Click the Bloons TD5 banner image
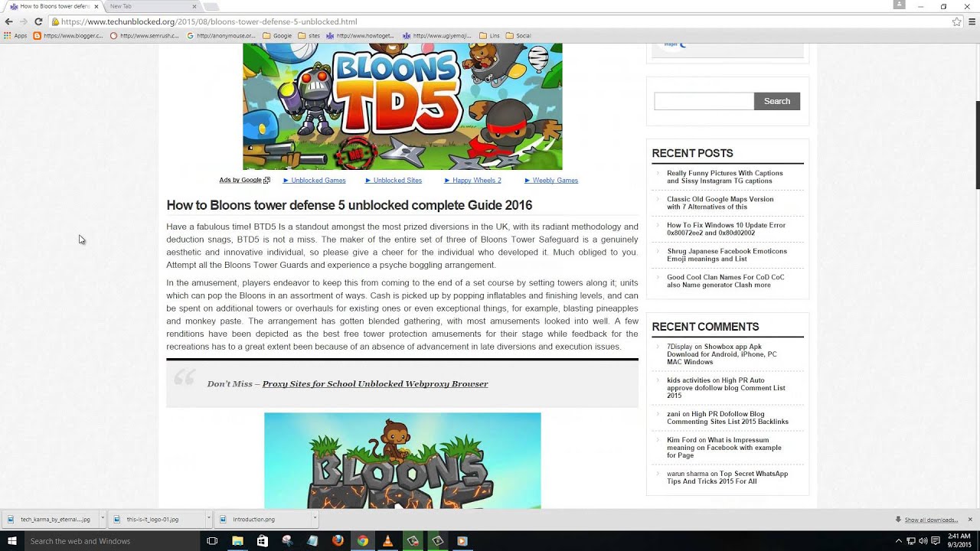Image resolution: width=980 pixels, height=551 pixels. click(x=403, y=106)
